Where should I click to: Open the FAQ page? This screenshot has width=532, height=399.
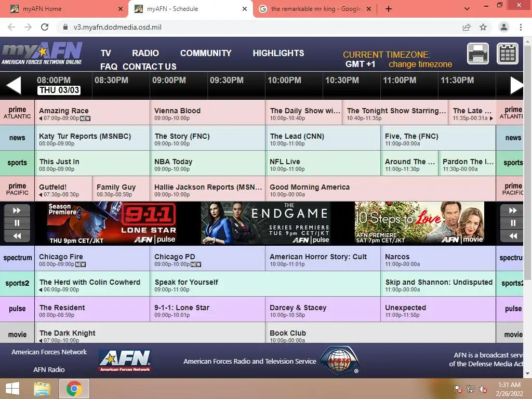pyautogui.click(x=109, y=66)
